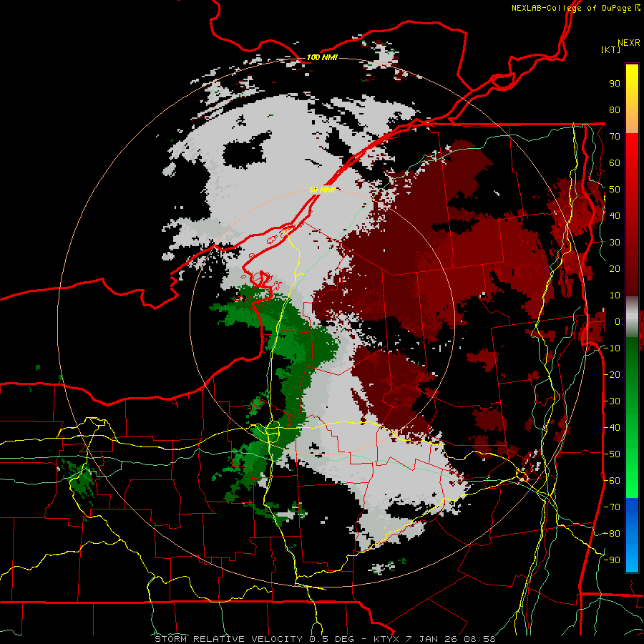Click the KTYX radar site identifier
Viewport: 644px width, 644px height.
point(389,639)
